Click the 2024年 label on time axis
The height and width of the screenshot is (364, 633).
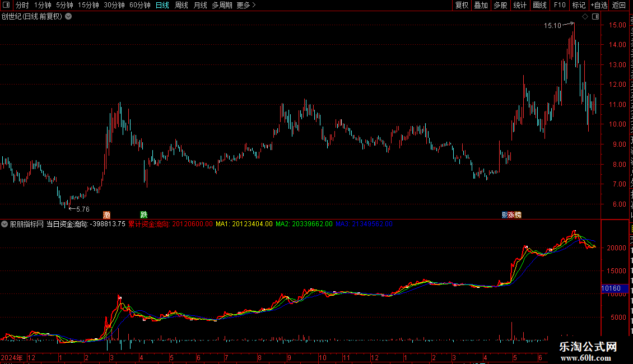12,358
